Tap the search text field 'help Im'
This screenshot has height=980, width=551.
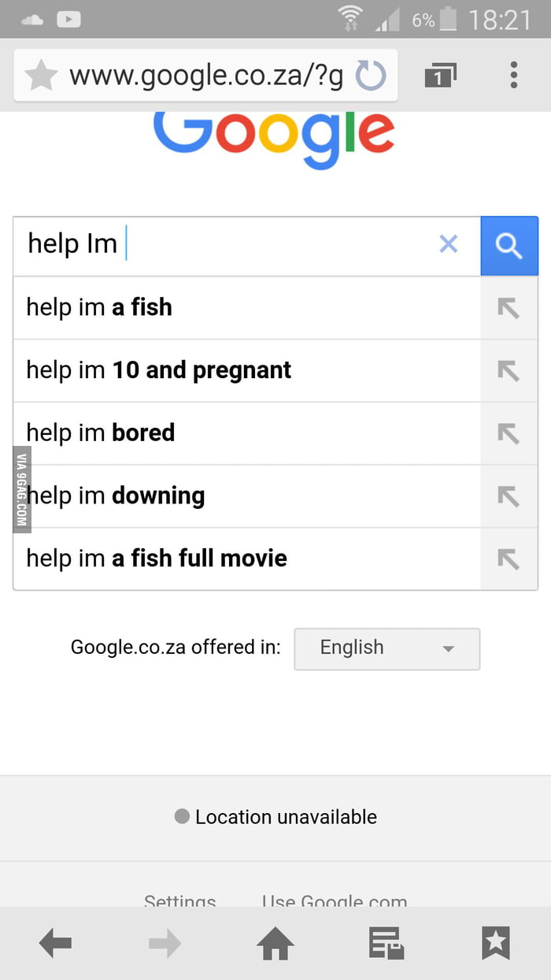224,245
